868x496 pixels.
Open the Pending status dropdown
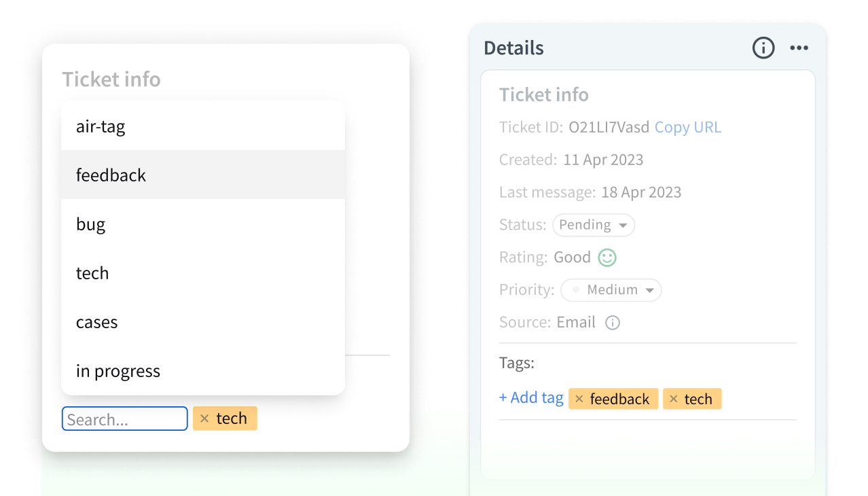[592, 225]
